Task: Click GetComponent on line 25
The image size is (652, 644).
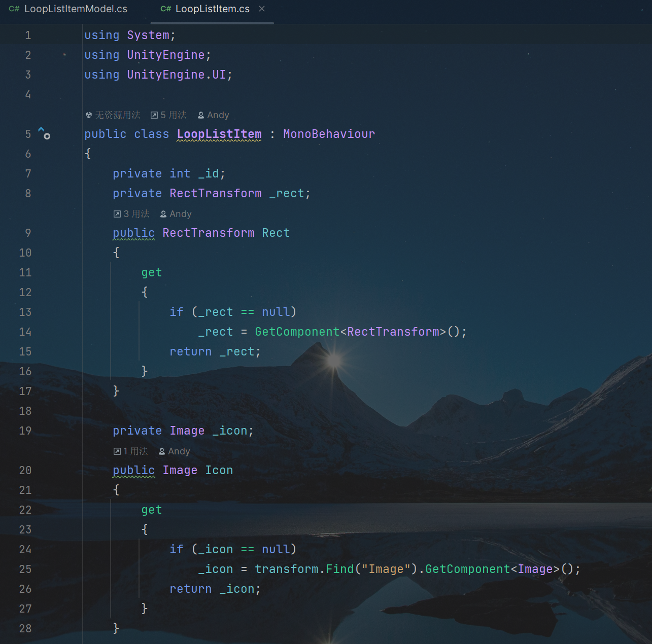Action: click(x=468, y=569)
